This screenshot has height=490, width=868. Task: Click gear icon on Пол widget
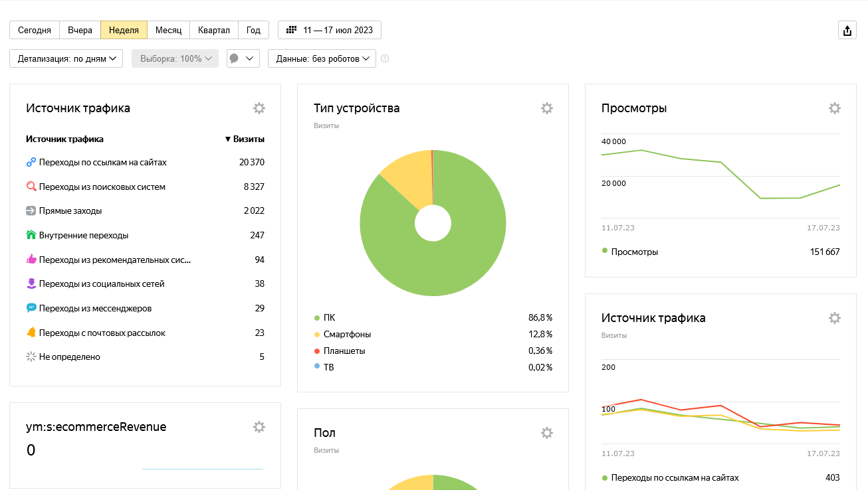(546, 433)
